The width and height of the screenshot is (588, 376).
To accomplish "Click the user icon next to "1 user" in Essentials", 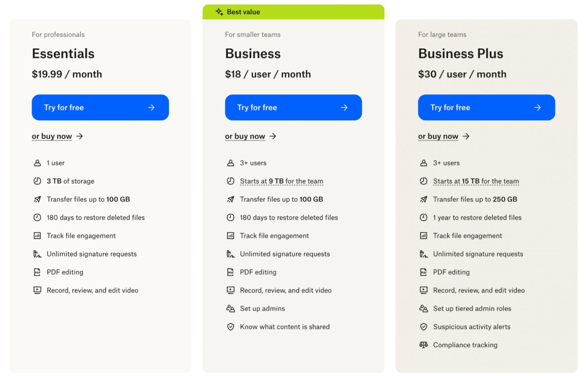I will (x=37, y=163).
